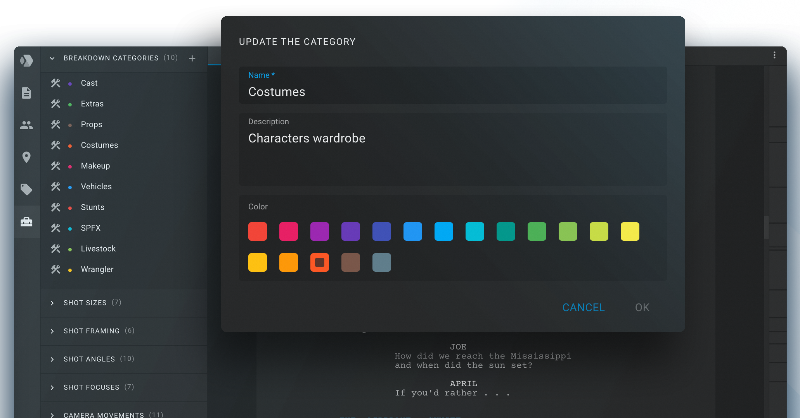This screenshot has width=800, height=418.
Task: Click the Description field with Characters wardrobe
Action: 453,150
